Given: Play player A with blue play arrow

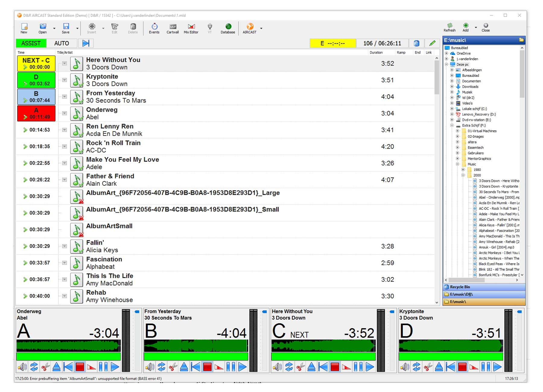Looking at the screenshot, I should [115, 367].
